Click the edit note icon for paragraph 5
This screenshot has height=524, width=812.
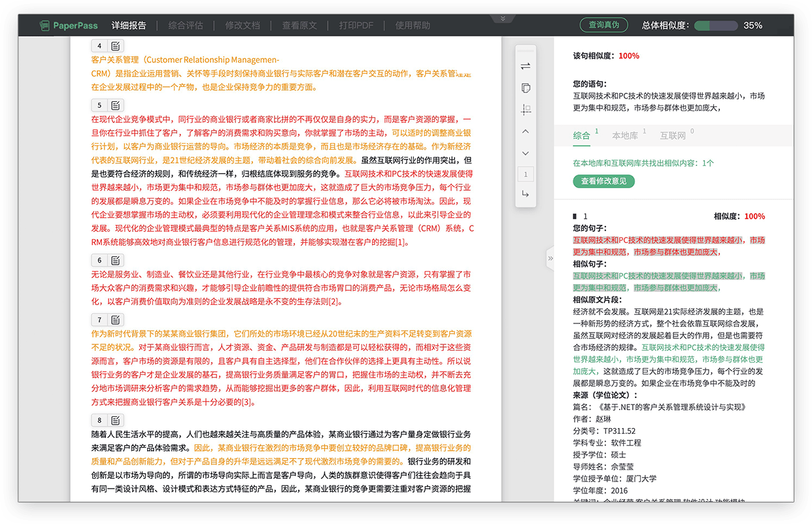[116, 105]
